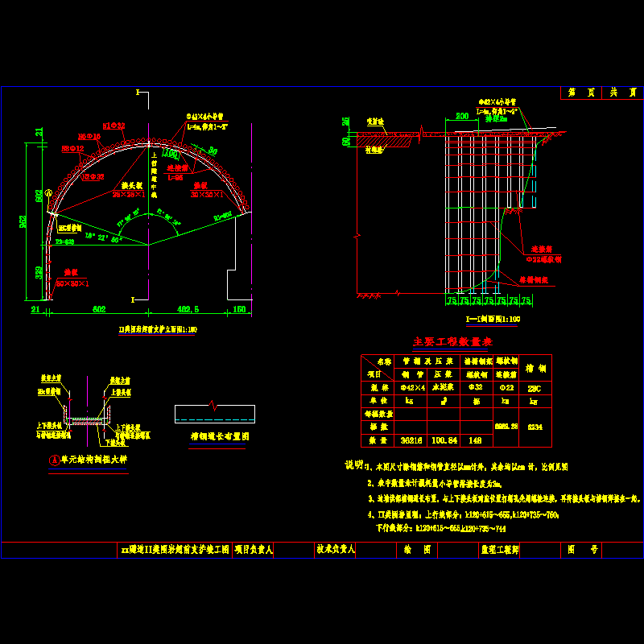644x644 pixels.
Task: Click the circled detail marker on arch
Action: (x=48, y=192)
